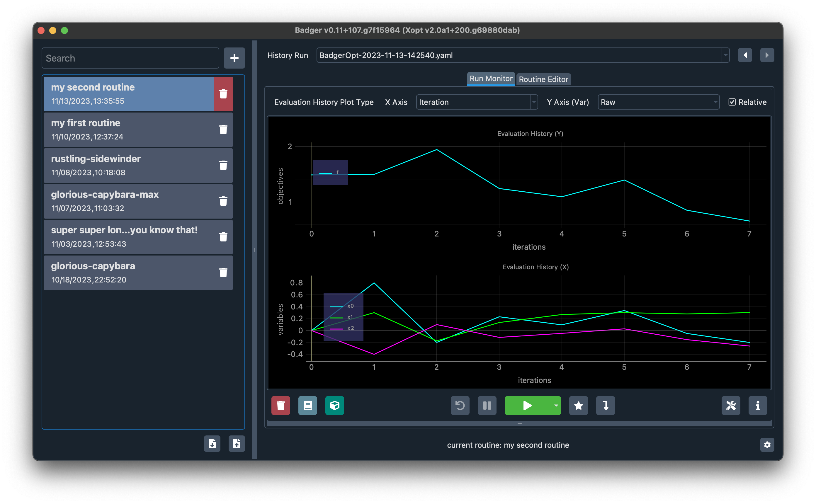Screen dimensions: 816x504
Task: Delete 'my first routine' with trash icon
Action: pos(223,130)
